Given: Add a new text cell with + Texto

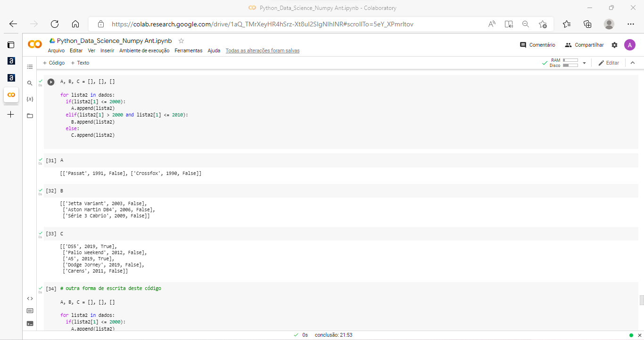Looking at the screenshot, I should click(x=80, y=63).
